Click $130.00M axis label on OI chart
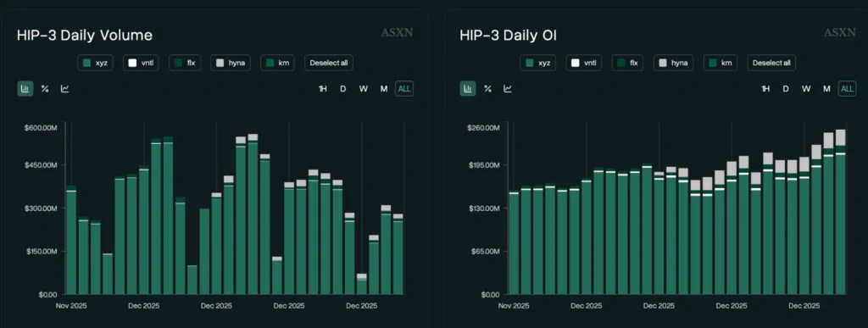The height and width of the screenshot is (328, 868). click(483, 208)
